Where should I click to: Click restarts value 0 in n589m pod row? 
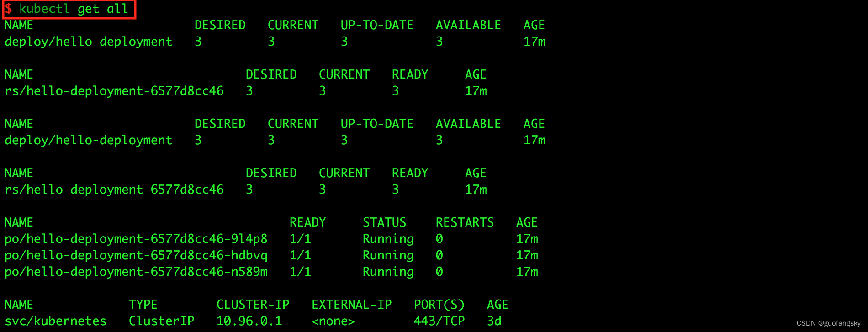pos(439,272)
